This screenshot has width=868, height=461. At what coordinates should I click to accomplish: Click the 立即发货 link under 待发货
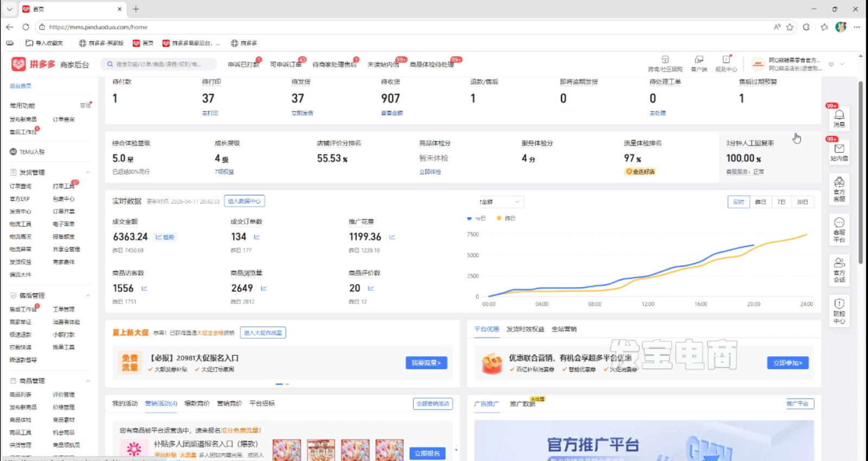pos(302,113)
